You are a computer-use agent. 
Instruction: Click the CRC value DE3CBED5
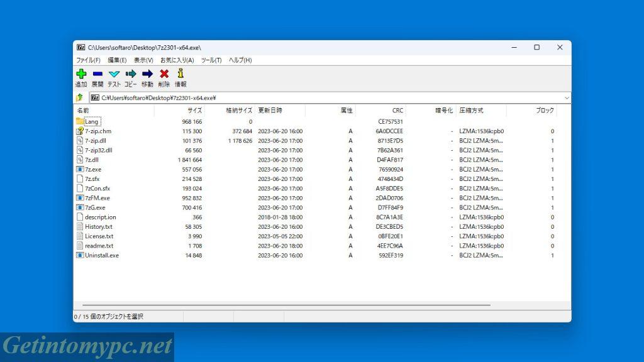click(389, 226)
